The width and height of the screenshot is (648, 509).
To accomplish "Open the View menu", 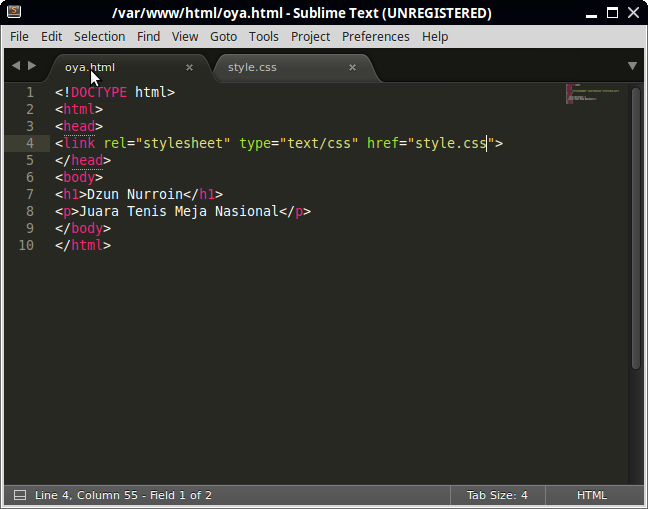I will click(185, 37).
